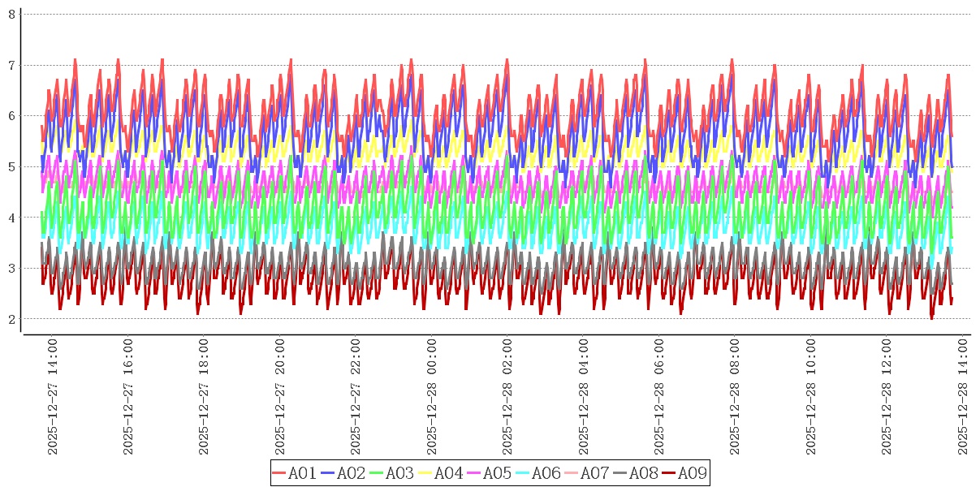Click the A06 cyan legend entry
The width and height of the screenshot is (980, 487).
tap(537, 473)
